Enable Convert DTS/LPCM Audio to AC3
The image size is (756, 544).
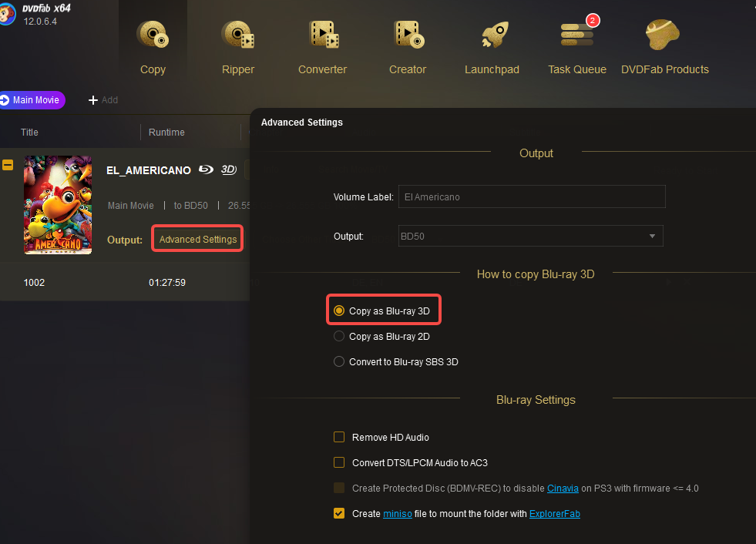pos(339,462)
